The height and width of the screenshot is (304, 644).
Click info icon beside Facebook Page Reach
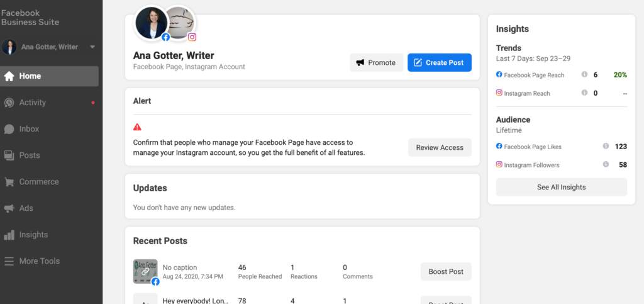coord(584,75)
